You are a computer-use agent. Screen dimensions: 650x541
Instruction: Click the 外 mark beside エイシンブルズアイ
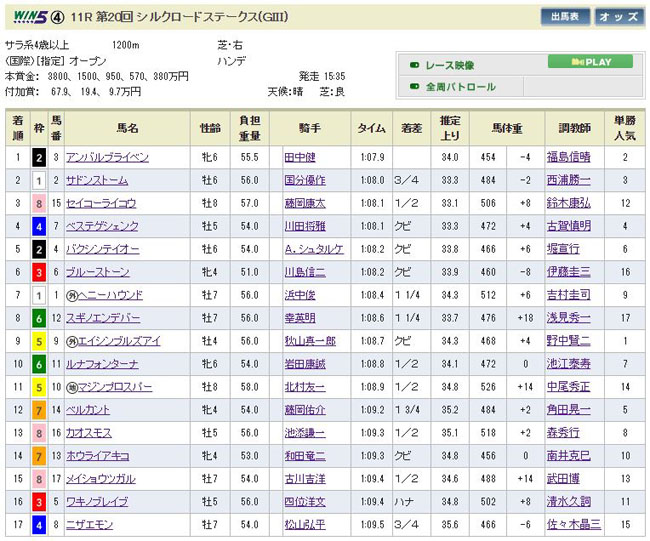click(72, 341)
